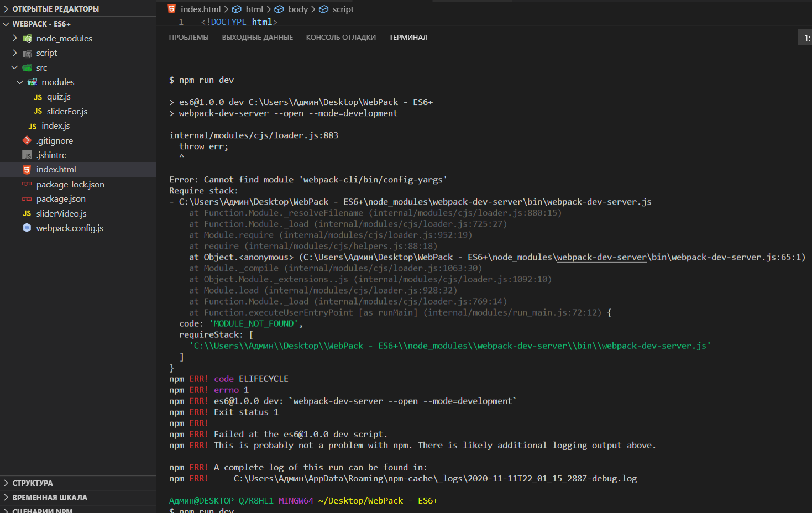Viewport: 812px width, 513px height.
Task: Click the cube icon before body breadcrumb
Action: tap(279, 9)
